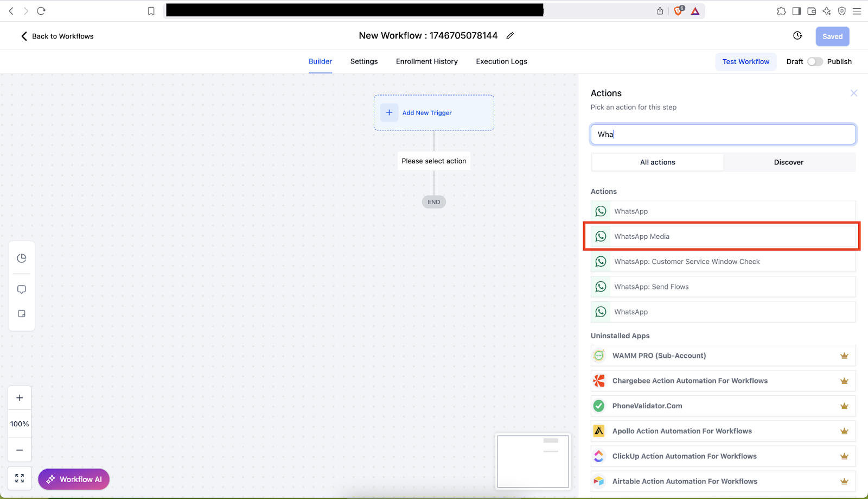Click crown icon on PhoneValidator.Com row
The image size is (868, 499).
[x=844, y=406]
